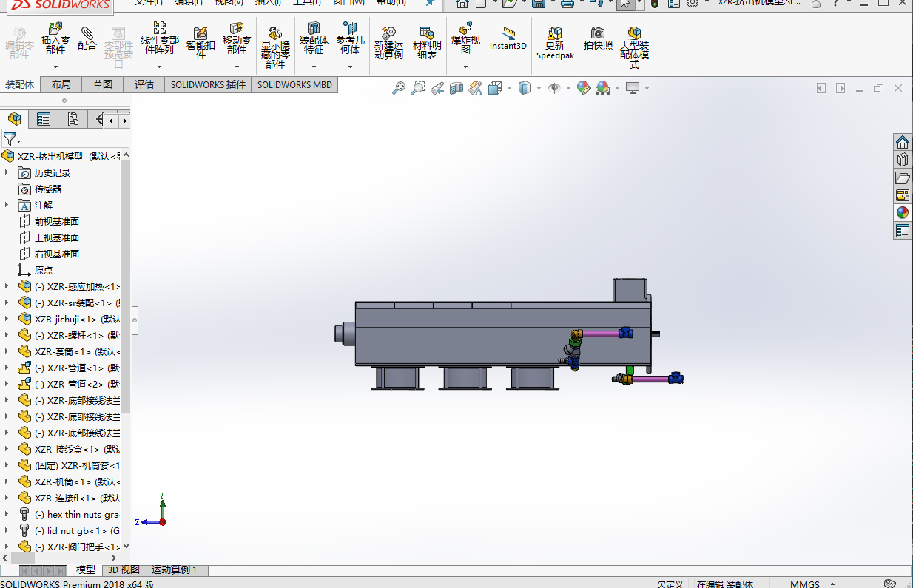Click manager tabs left scroll arrow
The image size is (913, 588).
click(111, 120)
